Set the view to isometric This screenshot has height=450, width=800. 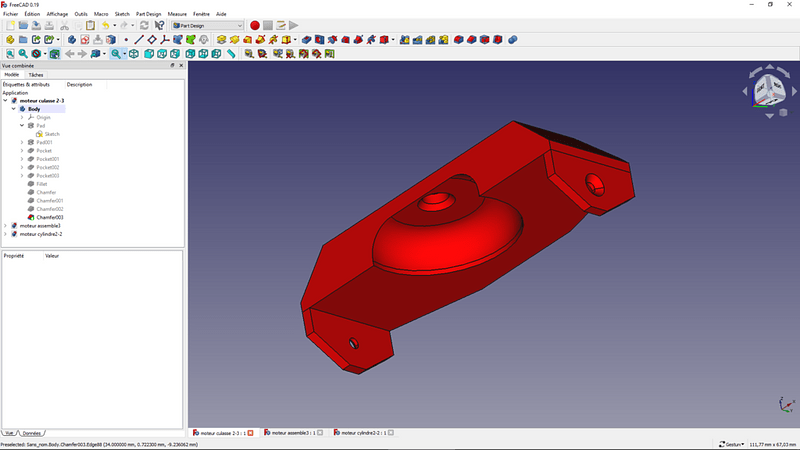click(x=134, y=54)
